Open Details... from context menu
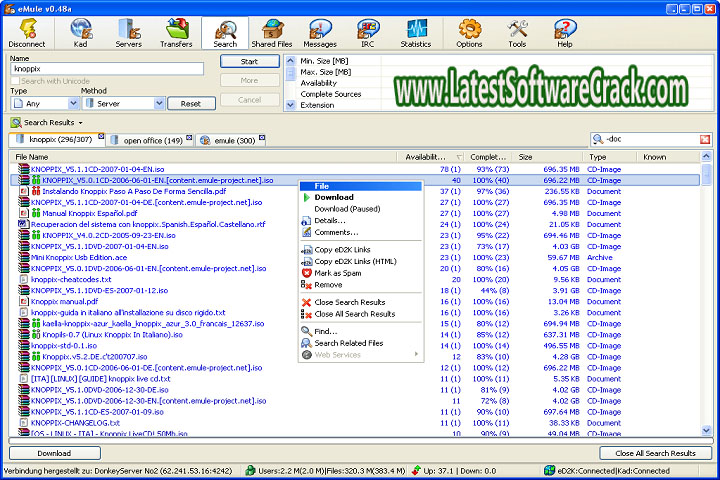The height and width of the screenshot is (480, 720). (x=360, y=220)
